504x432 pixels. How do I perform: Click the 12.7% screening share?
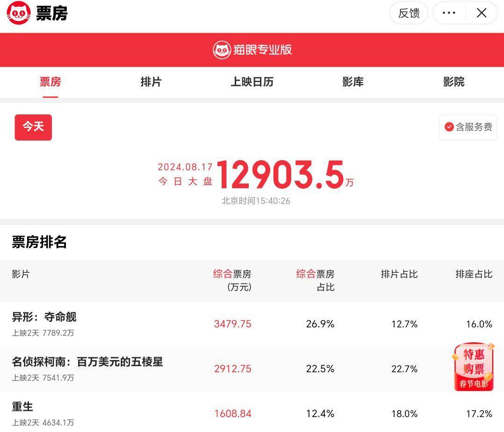point(404,324)
